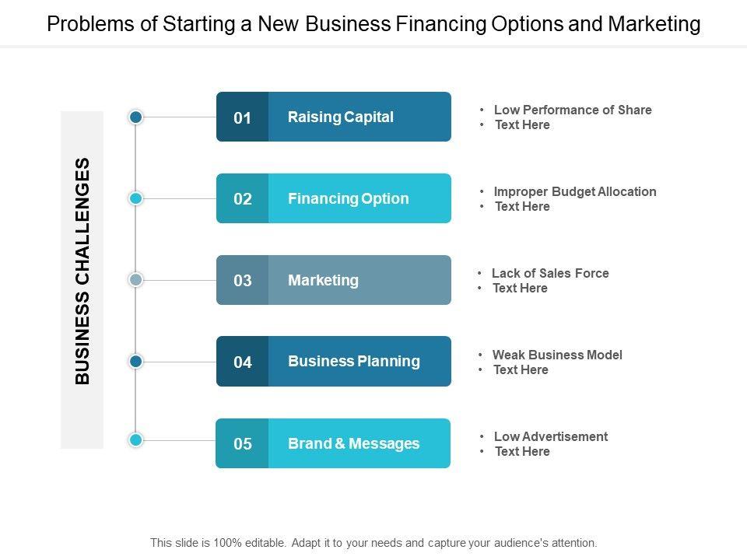Click the Business Planning bar
The width and height of the screenshot is (747, 560).
click(x=359, y=362)
